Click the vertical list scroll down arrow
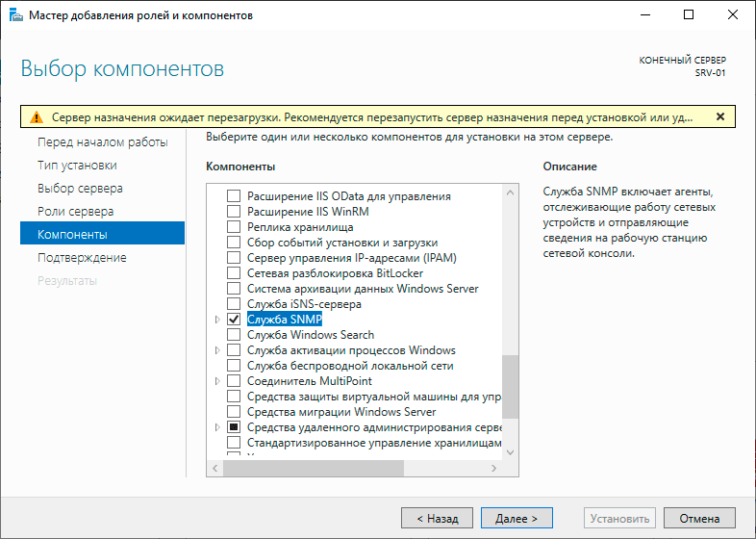Image resolution: width=756 pixels, height=539 pixels. tap(511, 450)
